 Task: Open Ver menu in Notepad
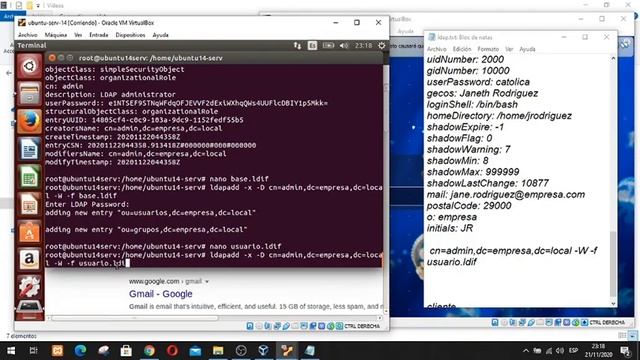click(509, 49)
